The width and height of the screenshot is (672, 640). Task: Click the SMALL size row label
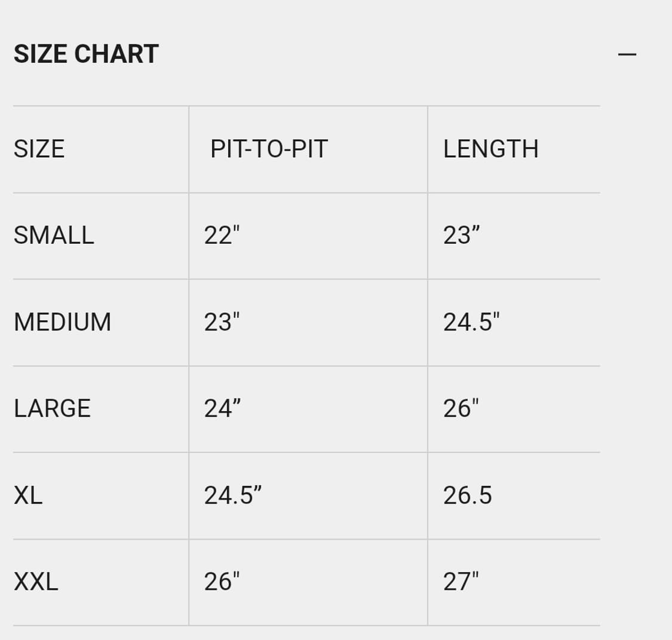54,235
